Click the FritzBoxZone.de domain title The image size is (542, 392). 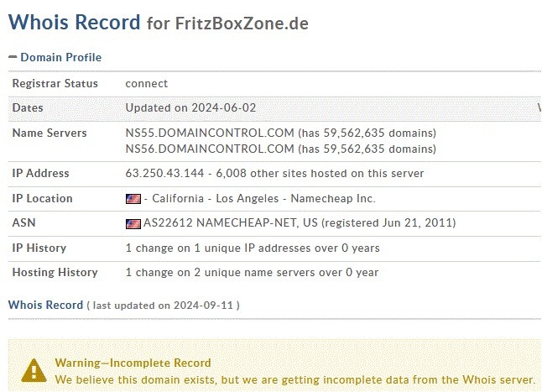click(x=242, y=24)
